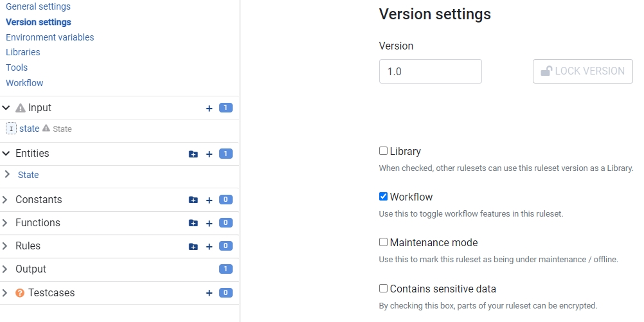Go to Libraries in settings menu
The image size is (644, 322).
[22, 52]
